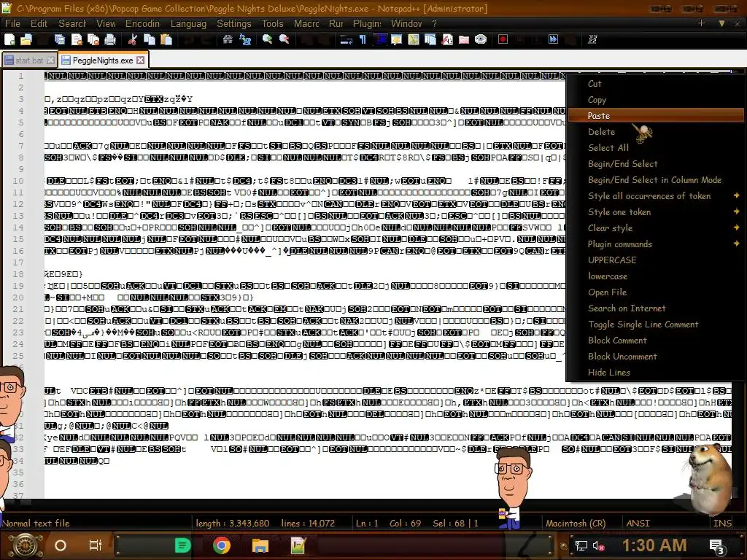
Task: Click the muted volume tray icon
Action: [600, 545]
